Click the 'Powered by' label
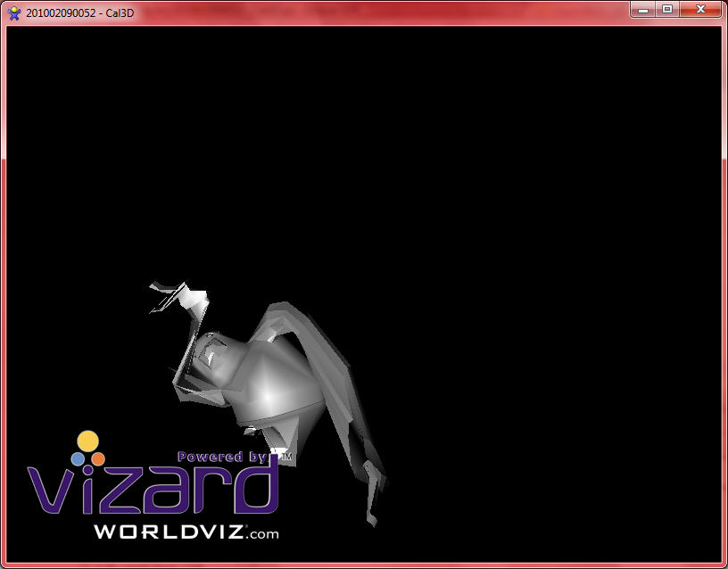 pos(221,457)
